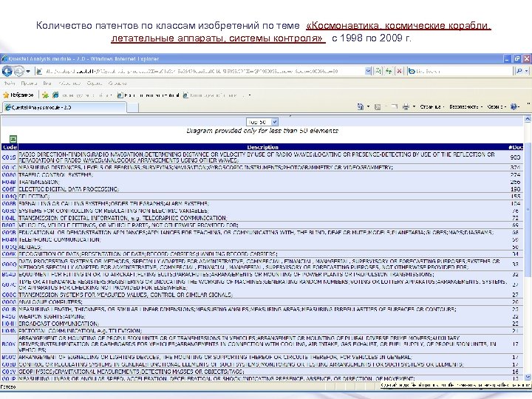The width and height of the screenshot is (532, 399).
Task: Click the Home icon in command bar
Action: point(361,106)
